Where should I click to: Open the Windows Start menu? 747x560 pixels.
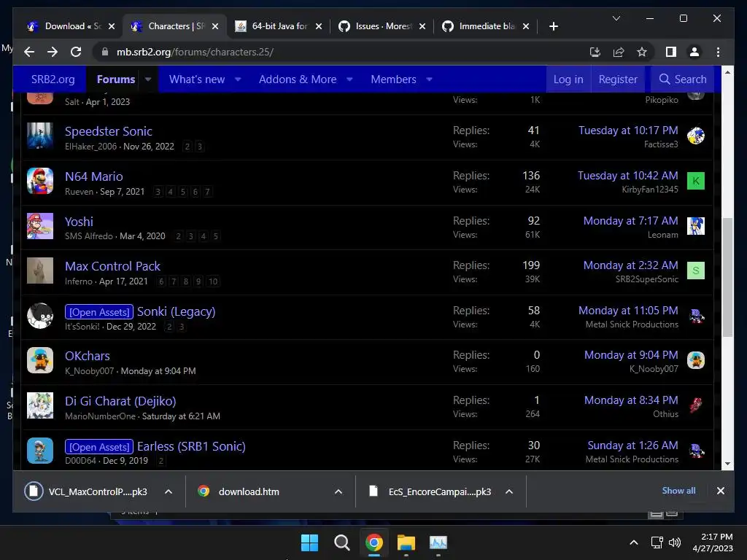[x=309, y=542]
